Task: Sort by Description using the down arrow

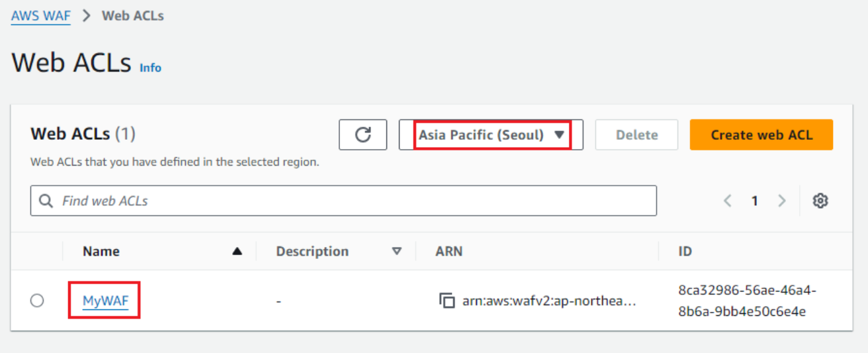Action: point(397,252)
